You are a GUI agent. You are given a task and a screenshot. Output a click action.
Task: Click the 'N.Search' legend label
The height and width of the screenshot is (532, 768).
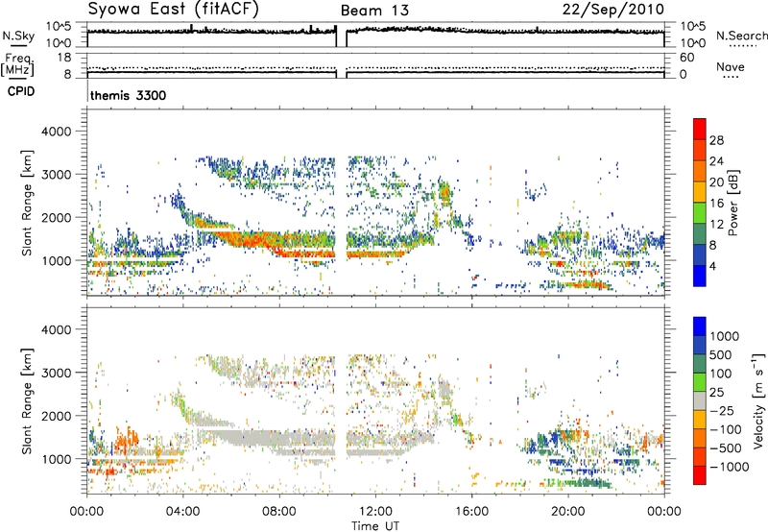pyautogui.click(x=741, y=36)
